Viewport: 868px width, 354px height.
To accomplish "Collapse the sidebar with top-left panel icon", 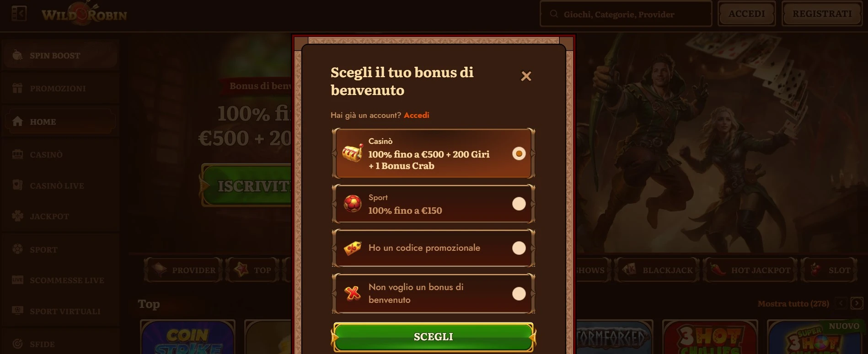I will (19, 14).
